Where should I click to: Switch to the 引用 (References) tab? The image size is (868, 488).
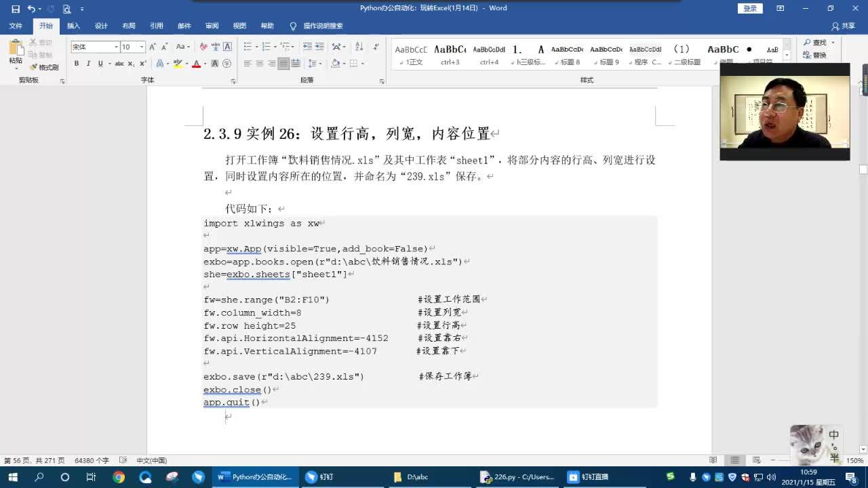coord(157,26)
